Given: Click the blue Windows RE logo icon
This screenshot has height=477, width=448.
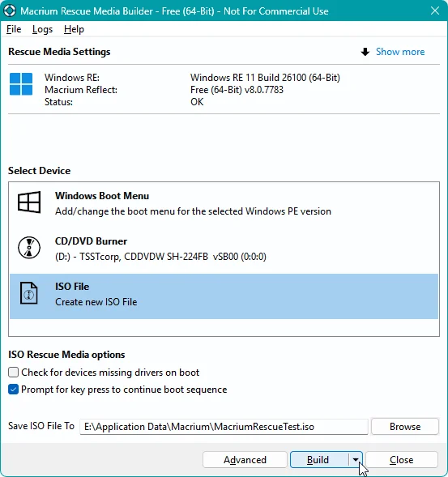Looking at the screenshot, I should tap(21, 84).
